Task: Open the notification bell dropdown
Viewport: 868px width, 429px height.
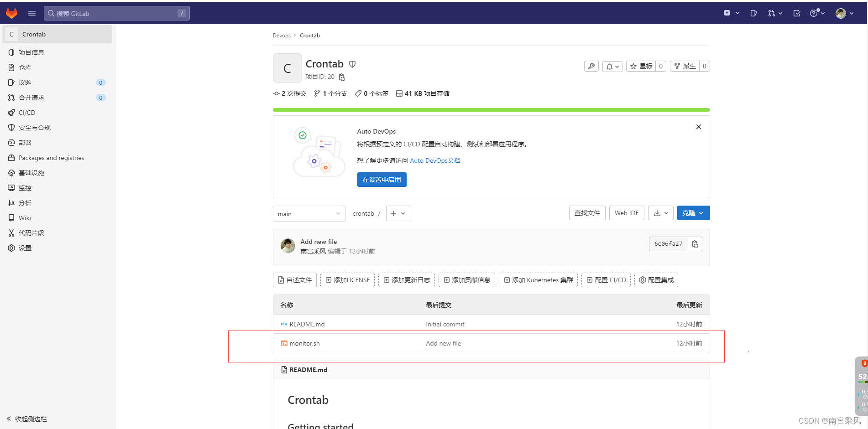Action: coord(612,66)
